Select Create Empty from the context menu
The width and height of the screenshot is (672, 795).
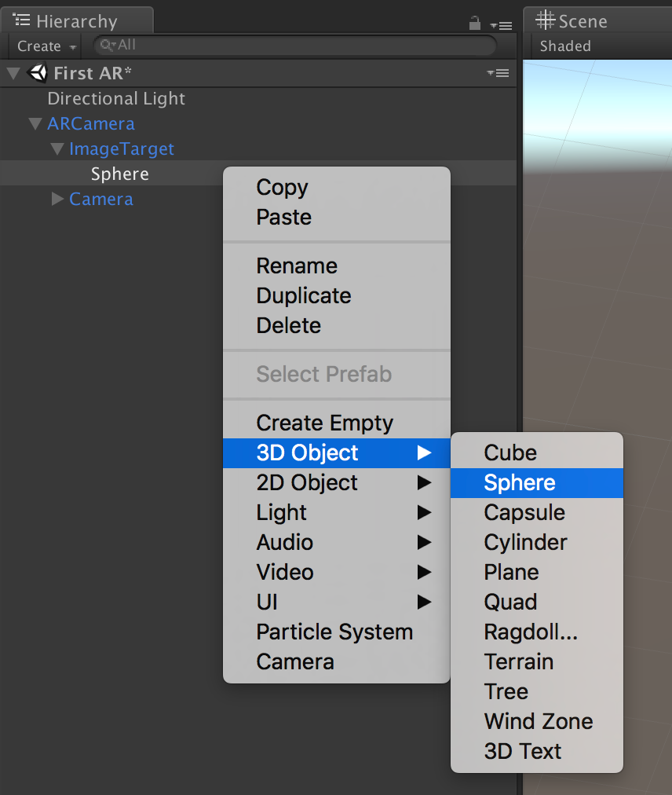pyautogui.click(x=324, y=423)
